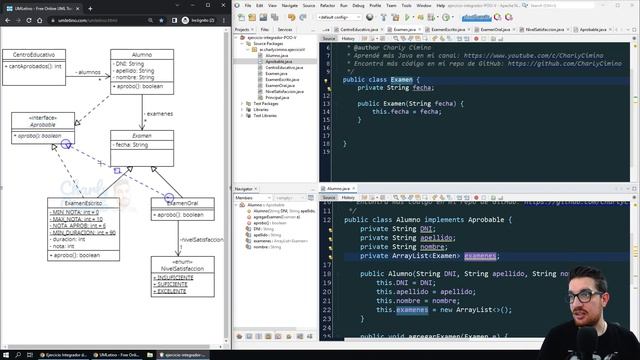Click the Incognito profile icon in Chrome
Viewport: 640px width, 360px height.
tap(185, 20)
